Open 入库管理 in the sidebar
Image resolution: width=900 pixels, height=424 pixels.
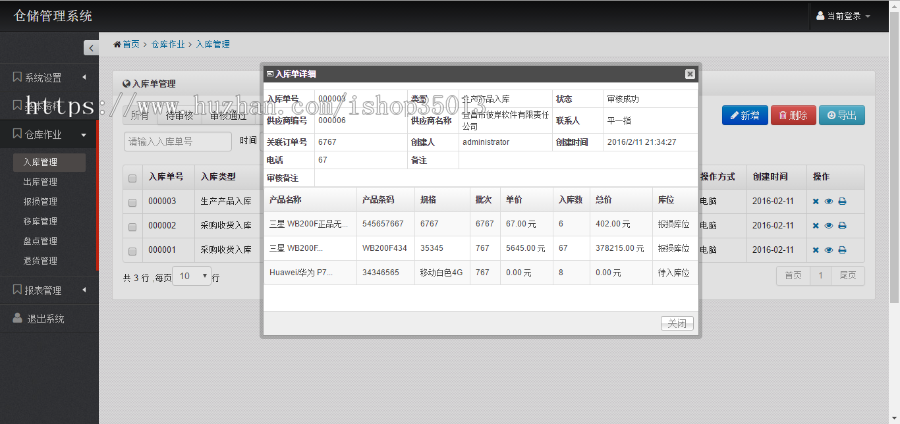[49, 162]
